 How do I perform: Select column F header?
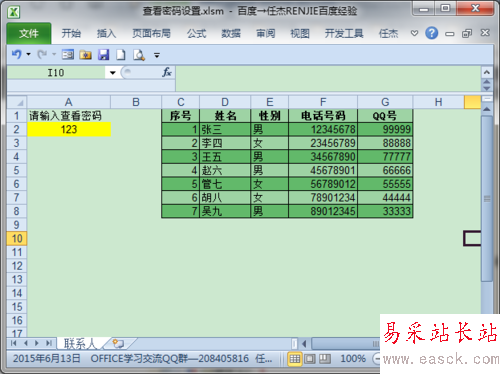coord(323,102)
